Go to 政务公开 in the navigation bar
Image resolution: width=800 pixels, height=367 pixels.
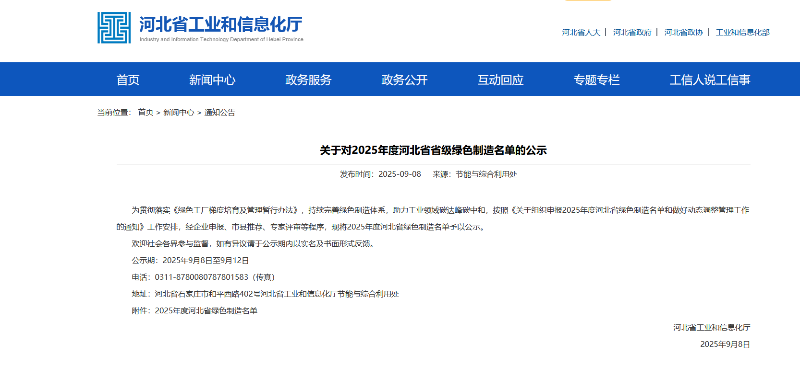tap(405, 80)
